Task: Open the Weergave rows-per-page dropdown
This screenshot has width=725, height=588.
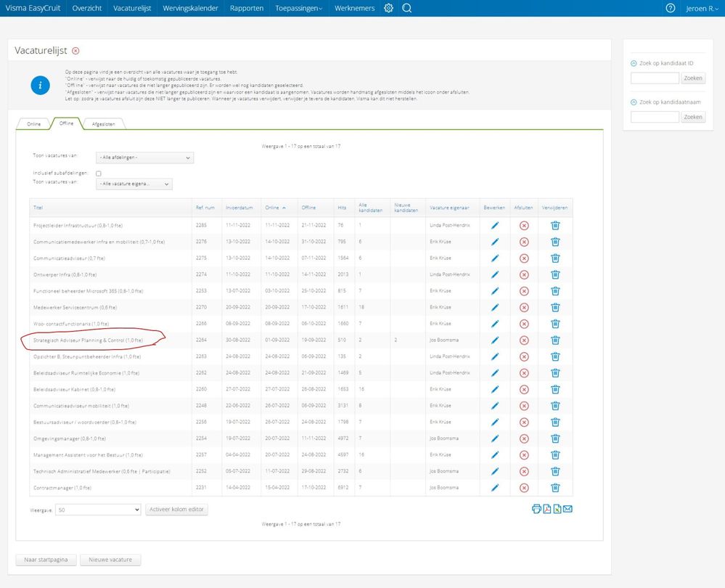Action: tap(99, 510)
